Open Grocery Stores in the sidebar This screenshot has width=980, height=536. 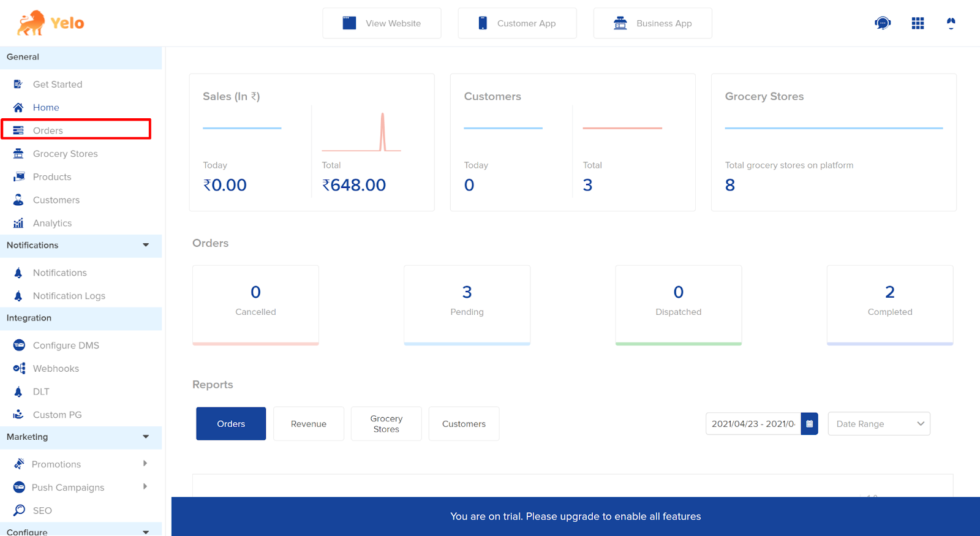coord(66,154)
